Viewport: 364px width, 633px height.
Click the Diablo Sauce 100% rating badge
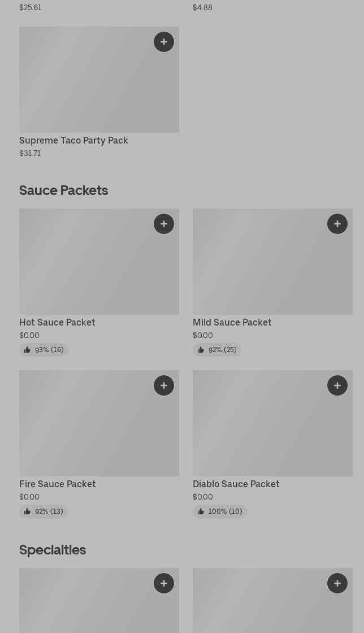point(219,511)
